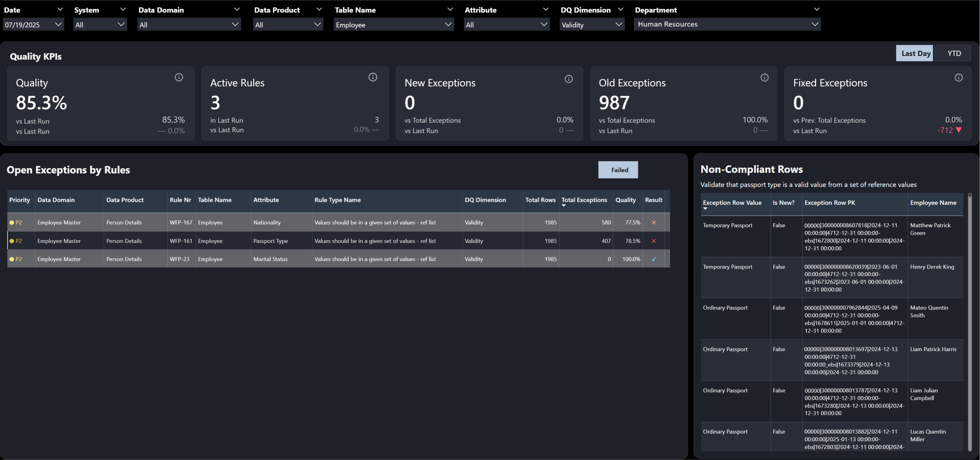Click the red X result icon for WFP-167
980x460 pixels.
pyautogui.click(x=654, y=222)
